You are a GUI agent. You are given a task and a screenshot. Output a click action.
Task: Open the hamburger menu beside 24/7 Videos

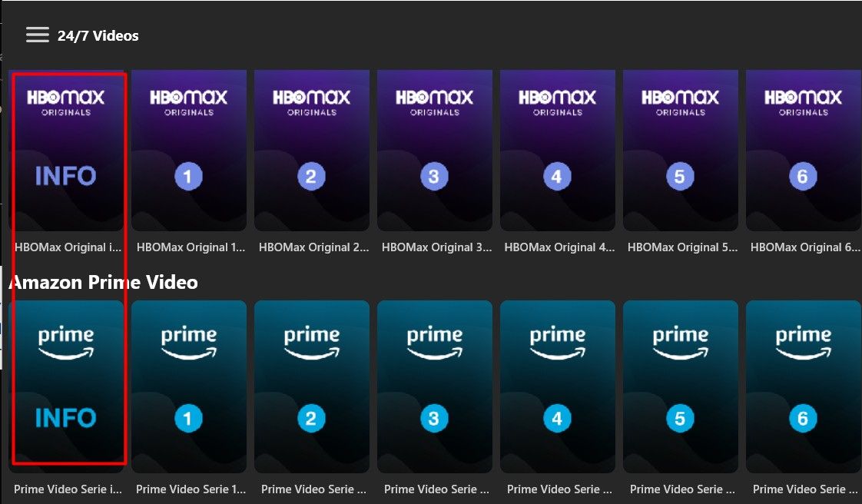pyautogui.click(x=38, y=35)
